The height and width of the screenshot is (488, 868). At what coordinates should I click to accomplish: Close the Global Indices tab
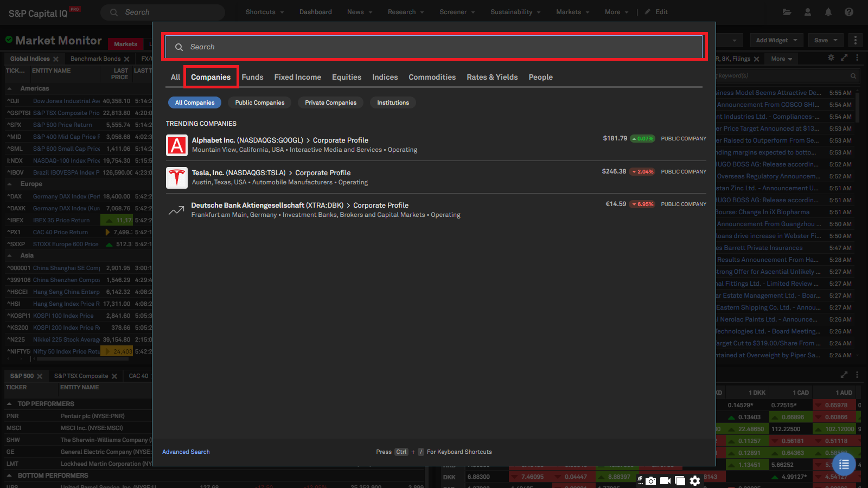[55, 59]
